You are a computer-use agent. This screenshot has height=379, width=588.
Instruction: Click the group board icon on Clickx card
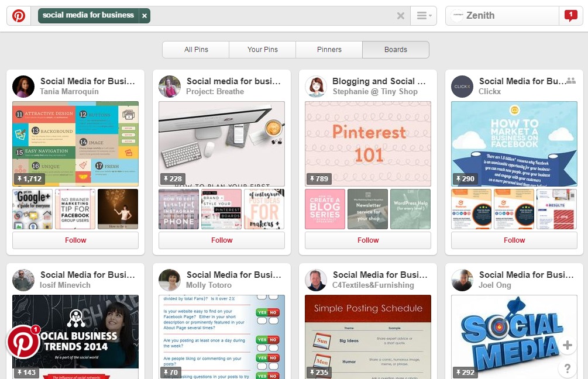(x=571, y=81)
